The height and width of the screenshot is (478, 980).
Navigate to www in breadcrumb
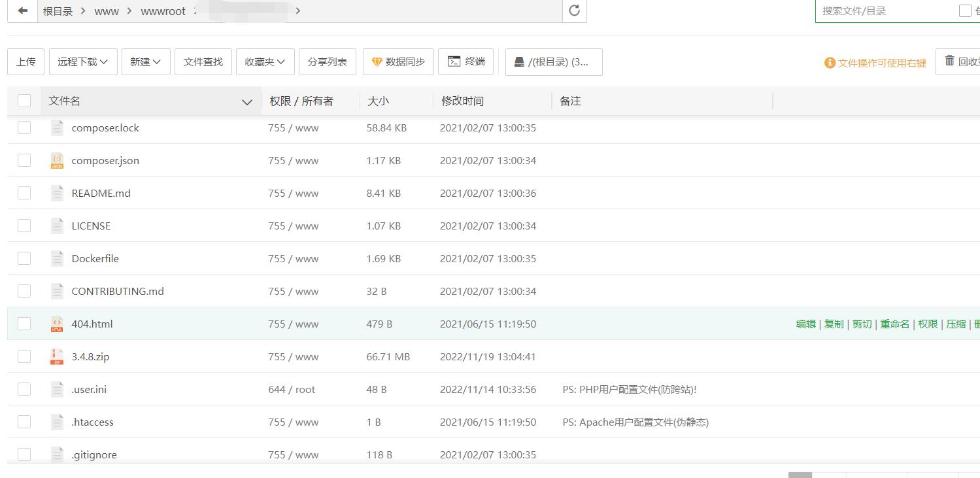[x=107, y=11]
